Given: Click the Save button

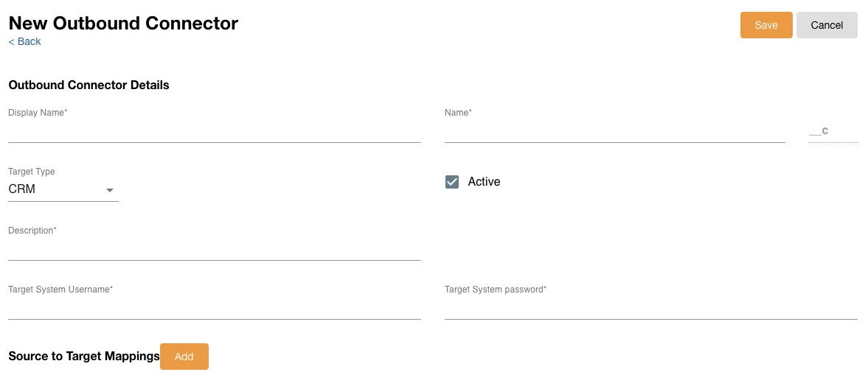Looking at the screenshot, I should [x=765, y=25].
